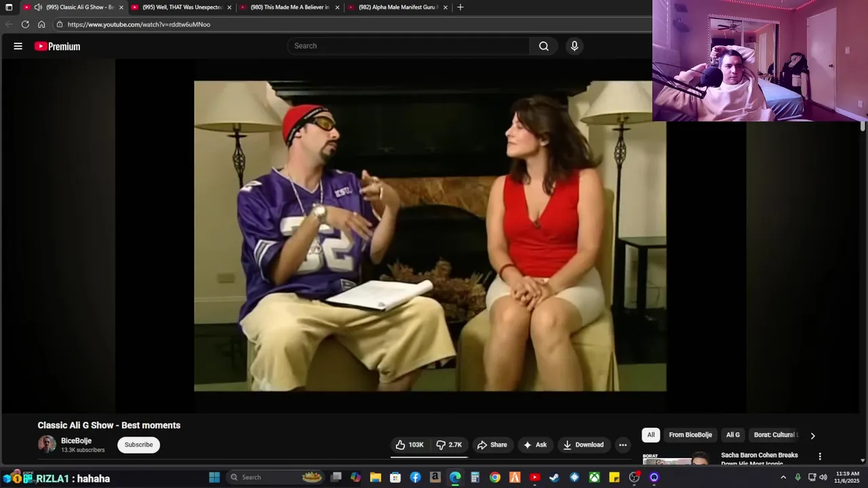Open Sticky Notes from taskbar
Viewport: 868px width, 488px height.
(x=614, y=477)
